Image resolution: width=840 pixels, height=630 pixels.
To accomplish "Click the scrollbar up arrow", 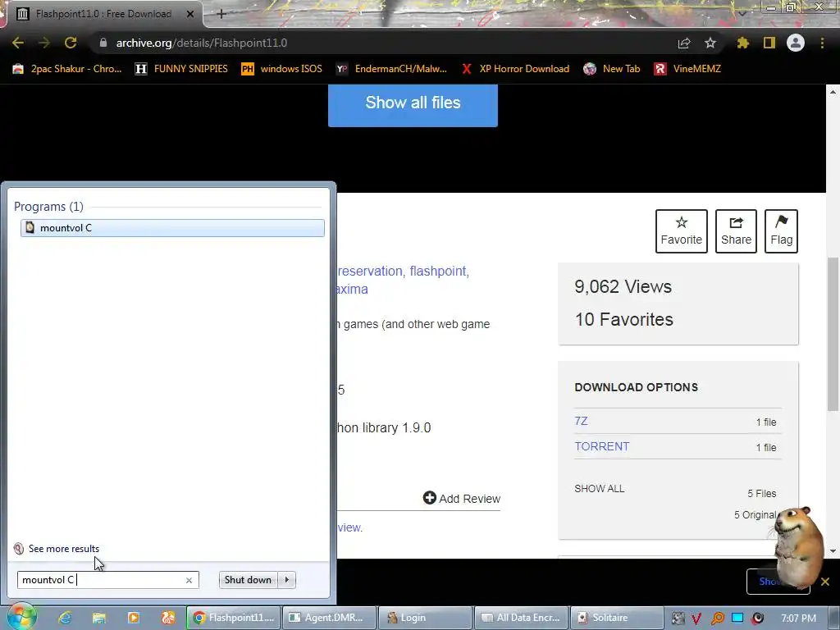I will 833,92.
